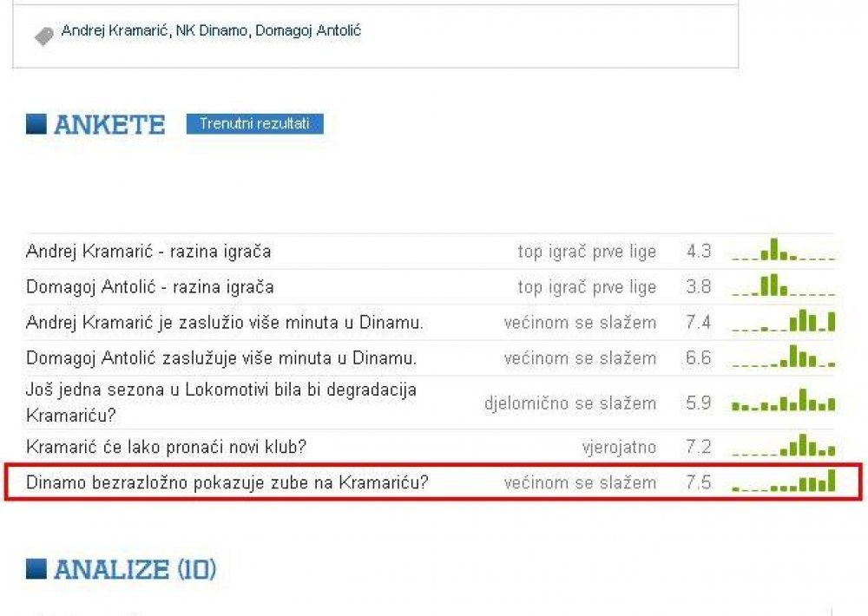Open the Andrej Kramarić tag link
The width and height of the screenshot is (868, 616).
coord(115,30)
